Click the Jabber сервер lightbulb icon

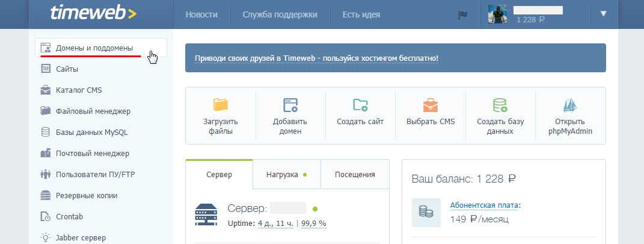(x=46, y=237)
